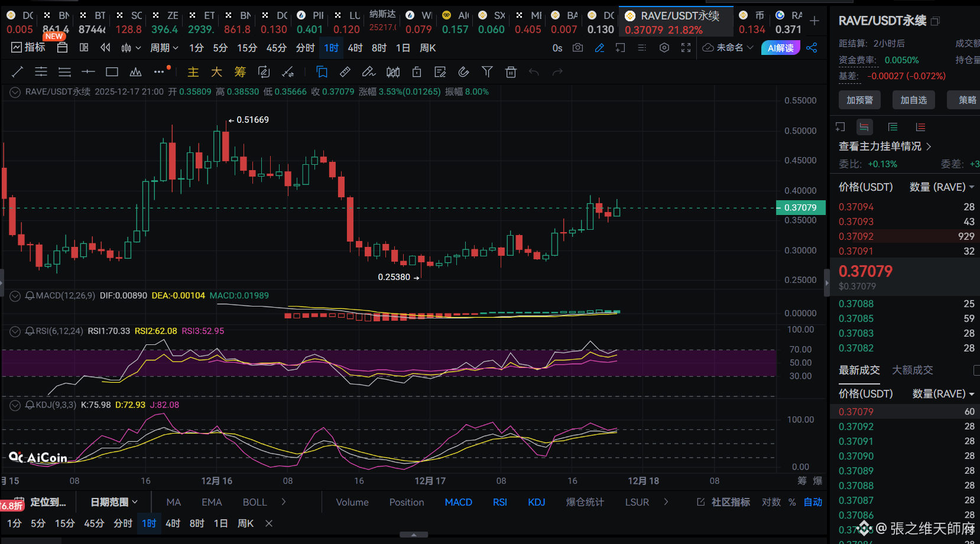The height and width of the screenshot is (544, 980).
Task: Click the 0.37092 ask price row
Action: coord(904,236)
